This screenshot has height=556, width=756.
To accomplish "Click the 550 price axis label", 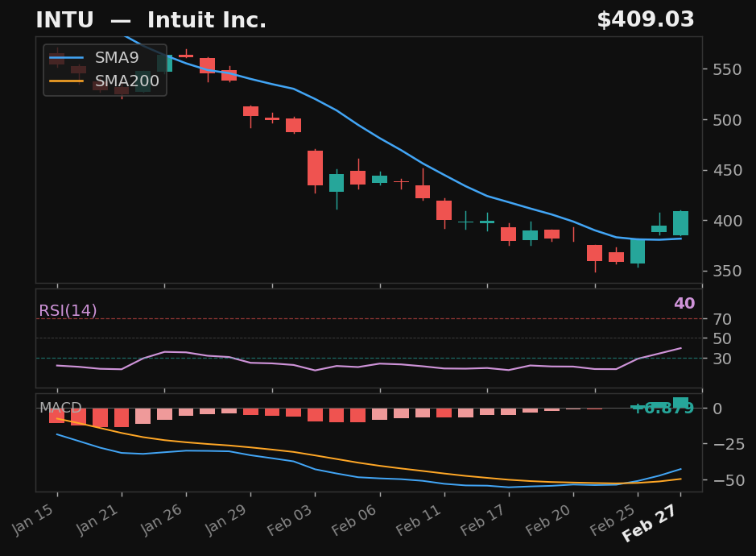I will point(727,69).
